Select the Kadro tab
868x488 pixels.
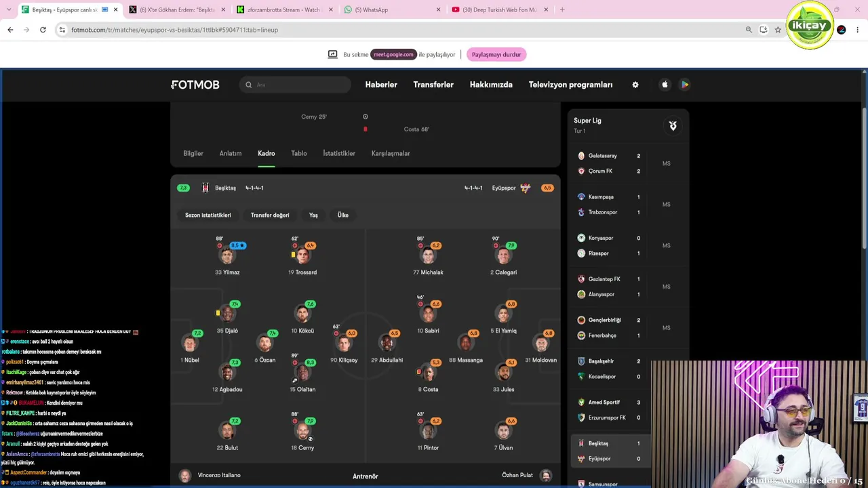coord(267,153)
